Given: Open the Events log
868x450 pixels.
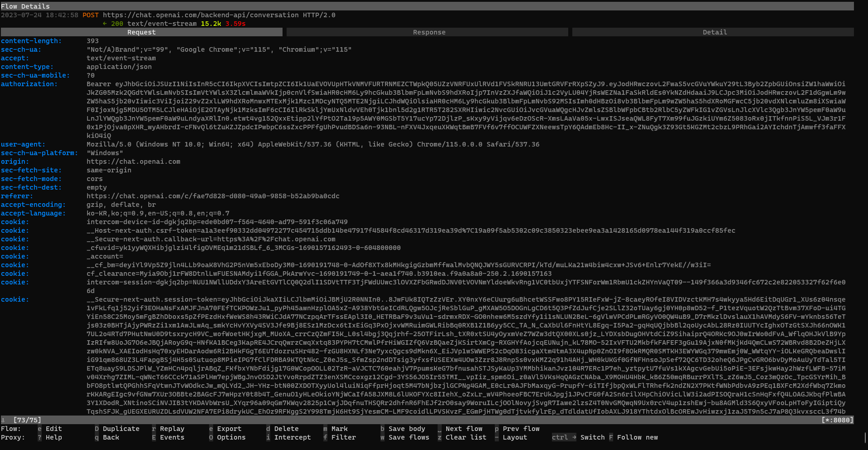Looking at the screenshot, I should click(172, 437).
